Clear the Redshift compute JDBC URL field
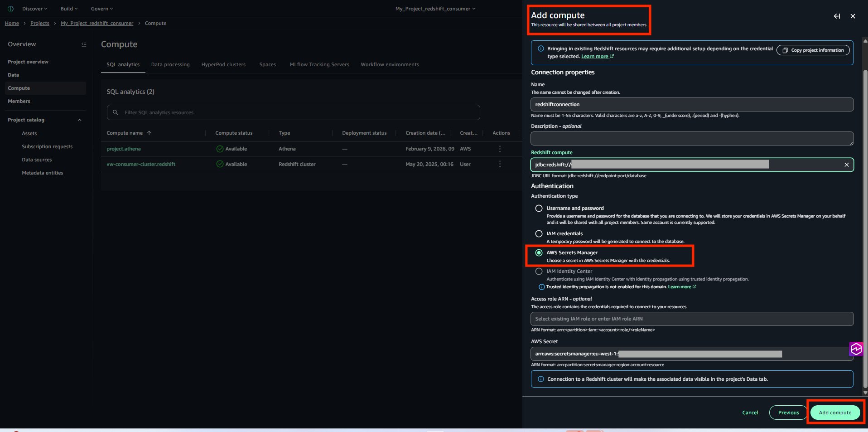868x432 pixels. coord(846,165)
